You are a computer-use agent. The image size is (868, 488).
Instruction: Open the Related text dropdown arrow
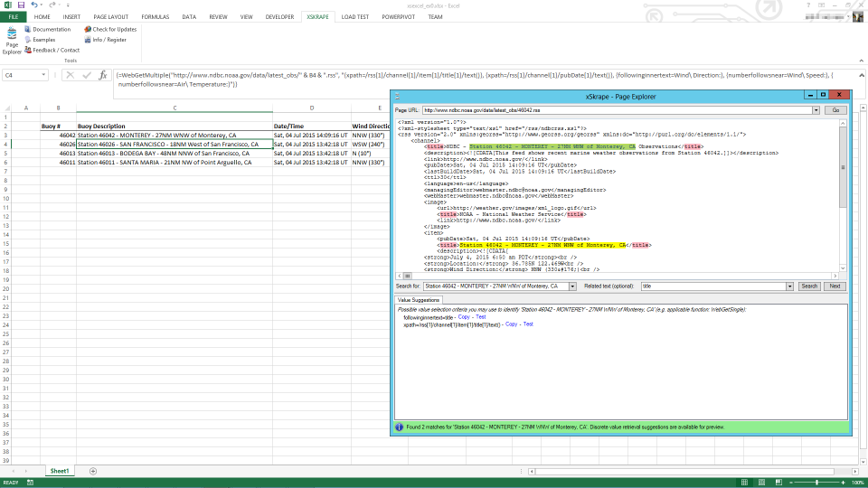(789, 286)
